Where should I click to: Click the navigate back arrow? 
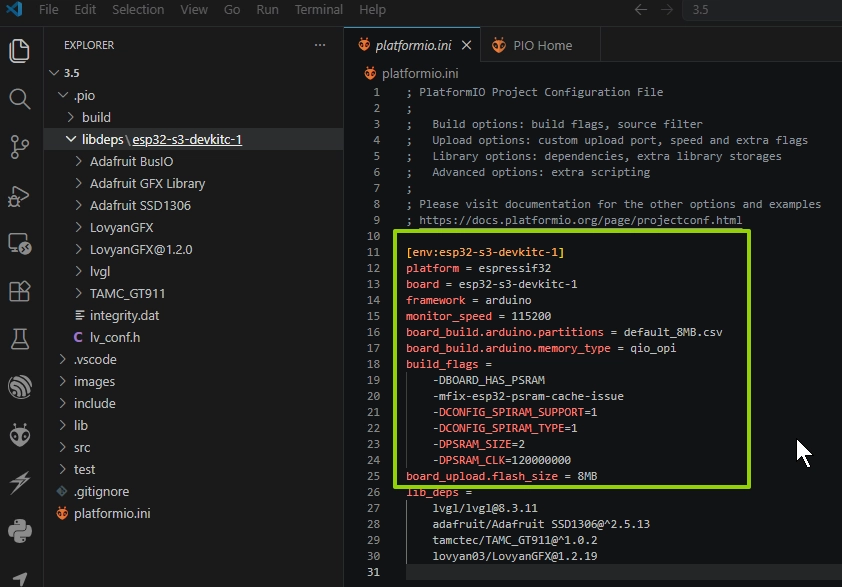[641, 10]
